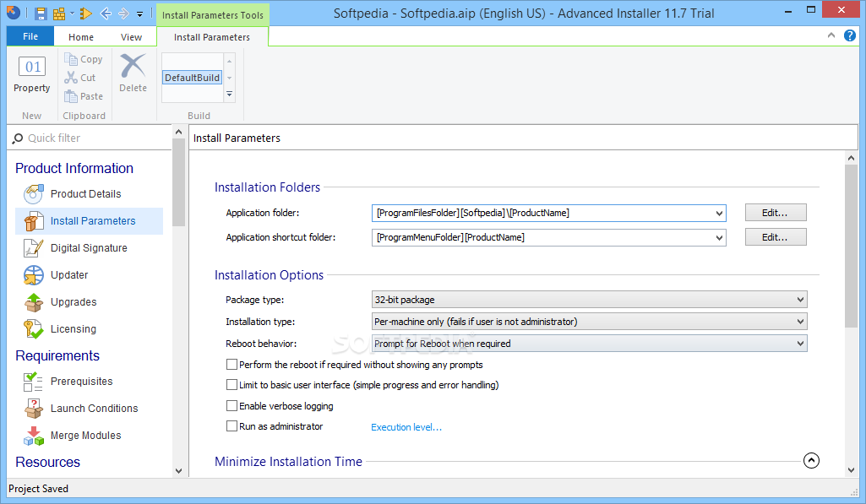This screenshot has width=866, height=504.
Task: Navigate forward with the right arrow icon
Action: 123,14
